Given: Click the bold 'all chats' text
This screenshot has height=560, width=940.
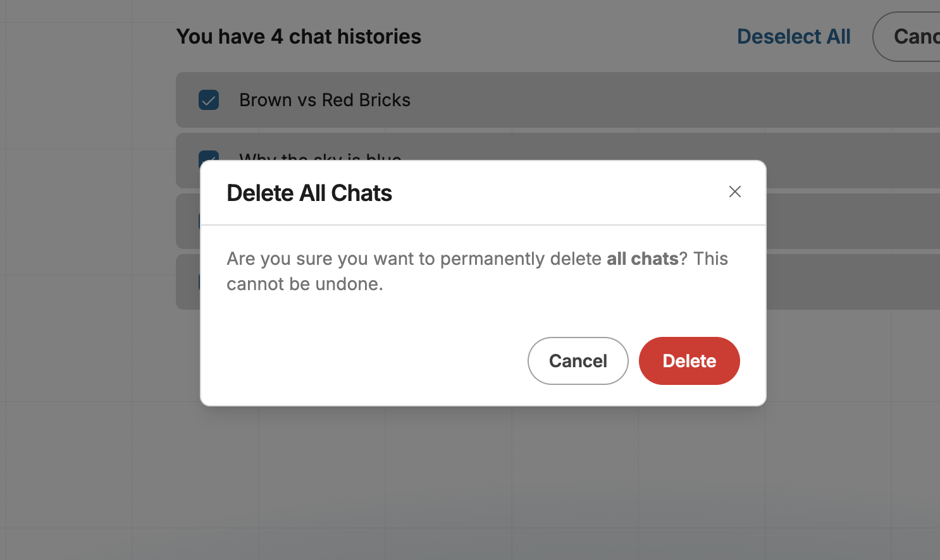Looking at the screenshot, I should pos(642,259).
